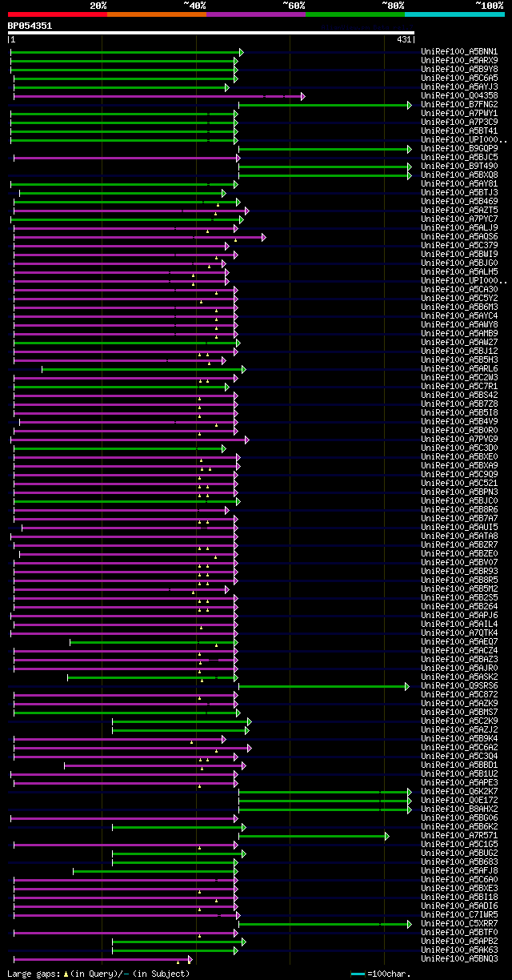Click the green alignment bar for UniRef100_B7FNG2
The height and width of the screenshot is (980, 512).
[325, 105]
